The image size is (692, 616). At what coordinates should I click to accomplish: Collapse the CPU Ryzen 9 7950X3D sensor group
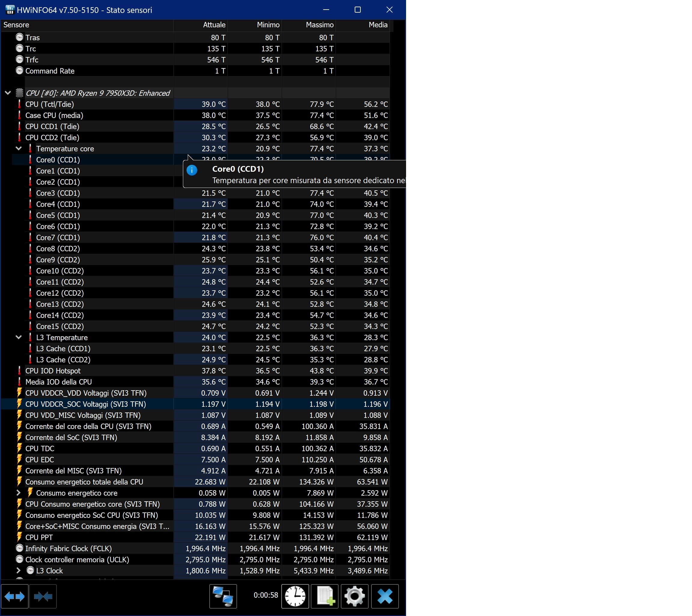pos(8,93)
